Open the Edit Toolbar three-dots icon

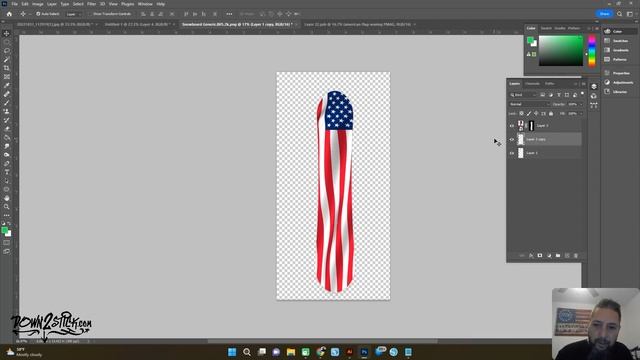7,215
